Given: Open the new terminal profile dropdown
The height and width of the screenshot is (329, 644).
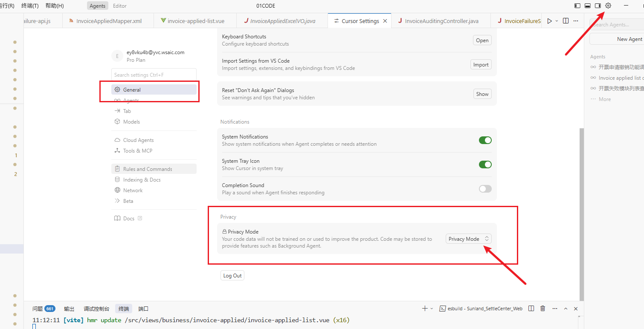Looking at the screenshot, I should [432, 309].
